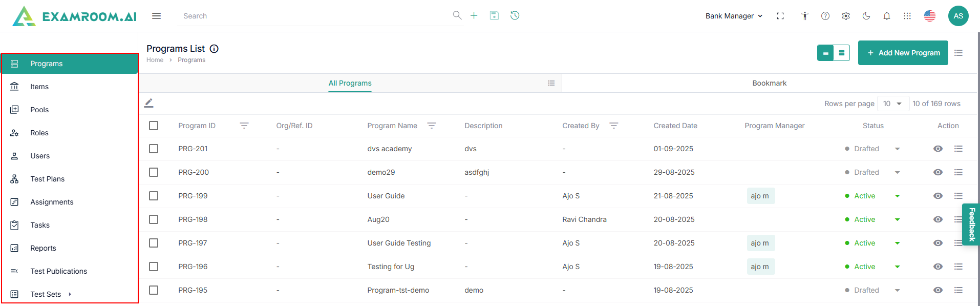Click the edit pencil icon above table
Screen dimensions: 980x306
pos(149,103)
